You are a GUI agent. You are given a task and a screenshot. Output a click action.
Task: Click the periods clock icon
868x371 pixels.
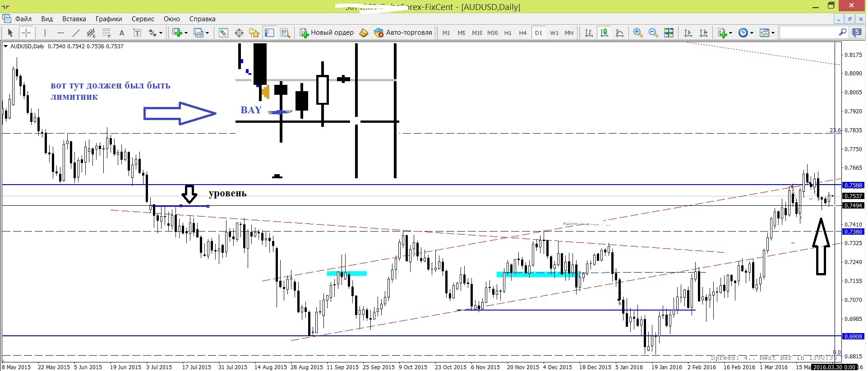tap(743, 32)
